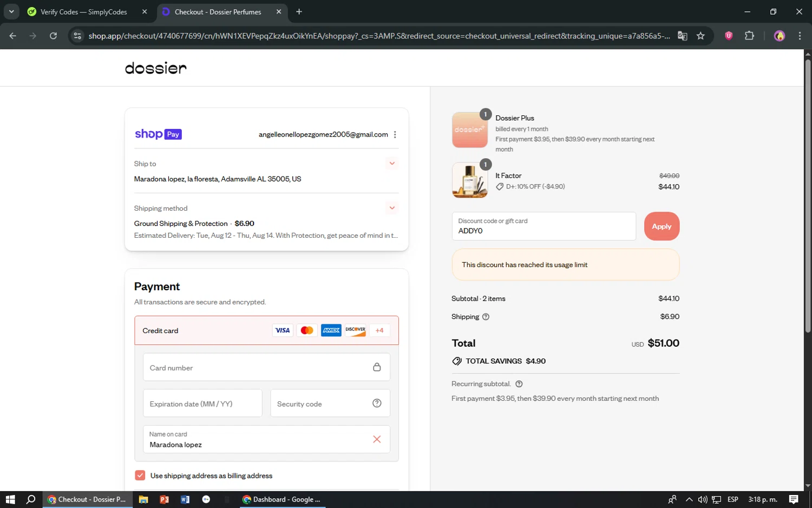
Task: Click the Recurring subtotal help icon
Action: pos(519,384)
